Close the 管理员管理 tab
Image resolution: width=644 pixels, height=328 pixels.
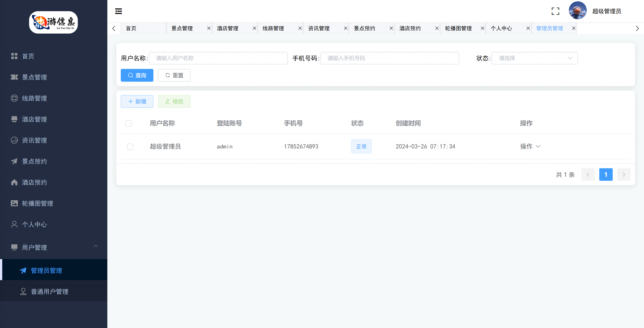[x=574, y=28]
